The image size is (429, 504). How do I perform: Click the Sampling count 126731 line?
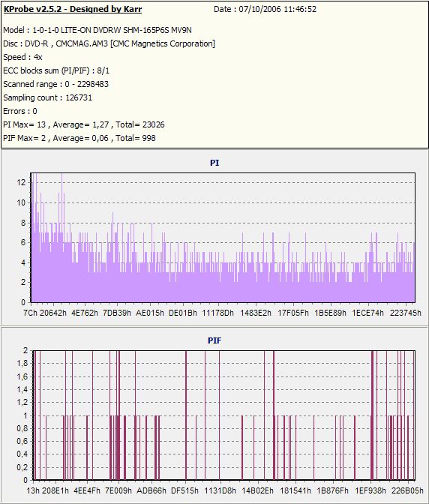(x=47, y=97)
